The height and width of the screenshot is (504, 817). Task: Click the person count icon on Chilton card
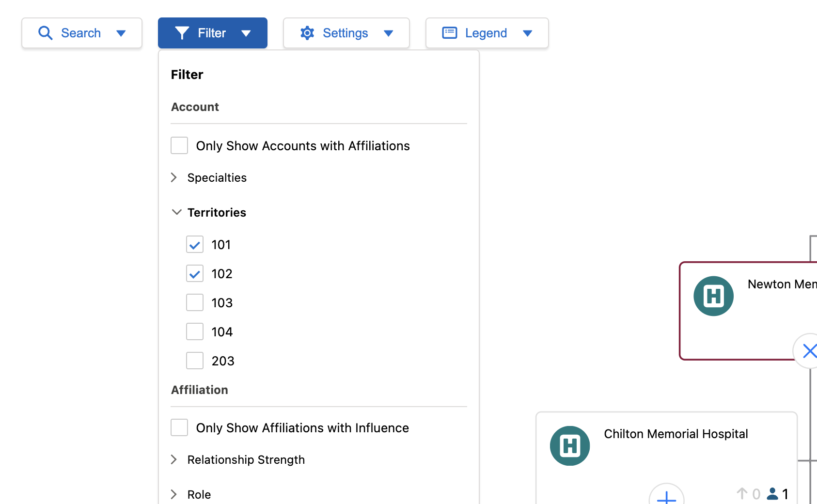click(x=773, y=494)
